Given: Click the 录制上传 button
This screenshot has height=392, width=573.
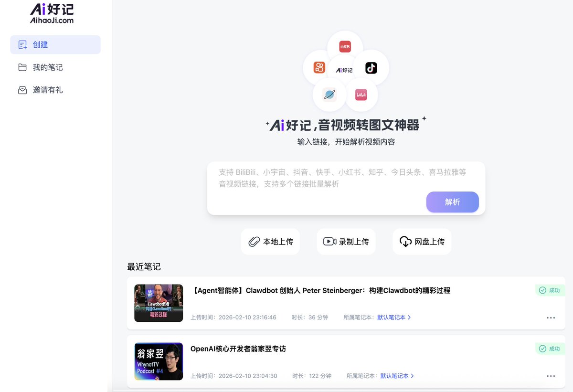Looking at the screenshot, I should (x=346, y=242).
